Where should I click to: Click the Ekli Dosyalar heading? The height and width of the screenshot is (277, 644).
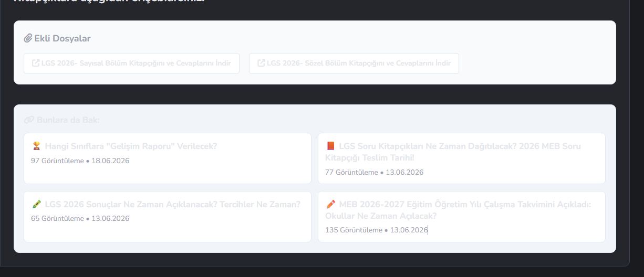pos(63,38)
